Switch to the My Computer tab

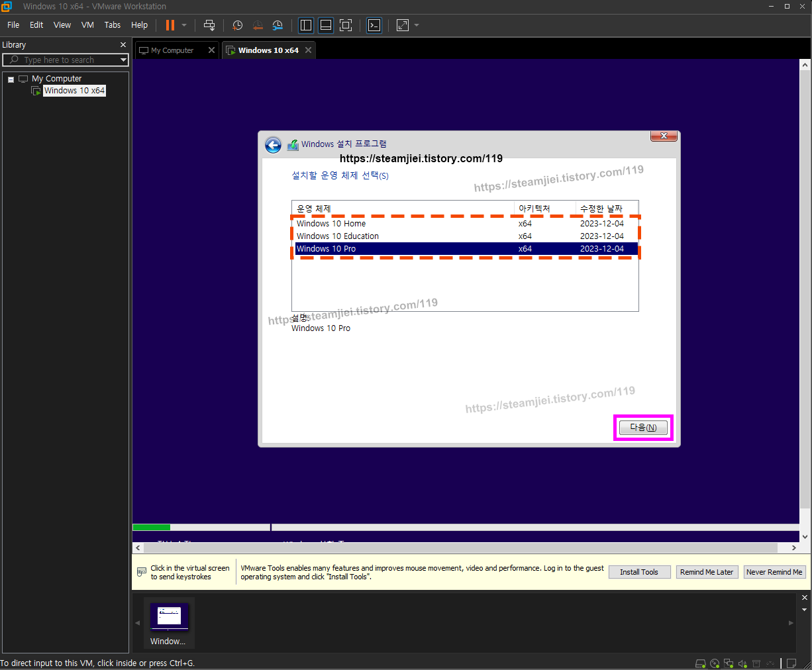tap(172, 50)
